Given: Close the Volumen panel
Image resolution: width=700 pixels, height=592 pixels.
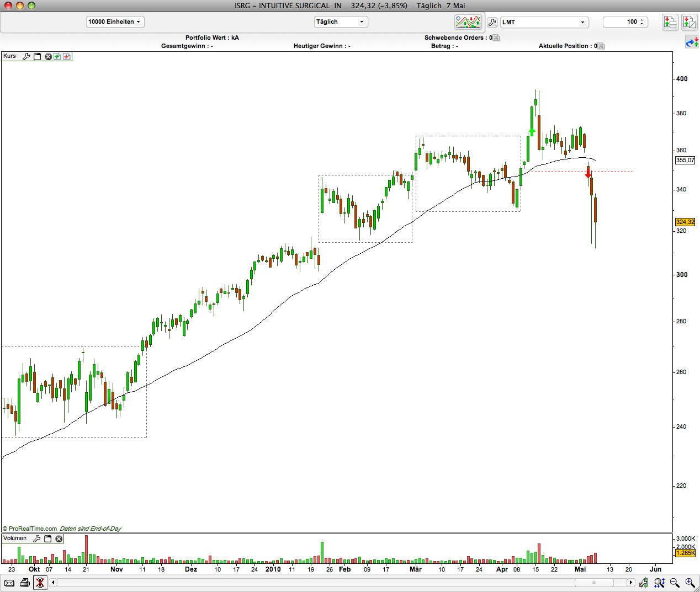Looking at the screenshot, I should pos(59,538).
